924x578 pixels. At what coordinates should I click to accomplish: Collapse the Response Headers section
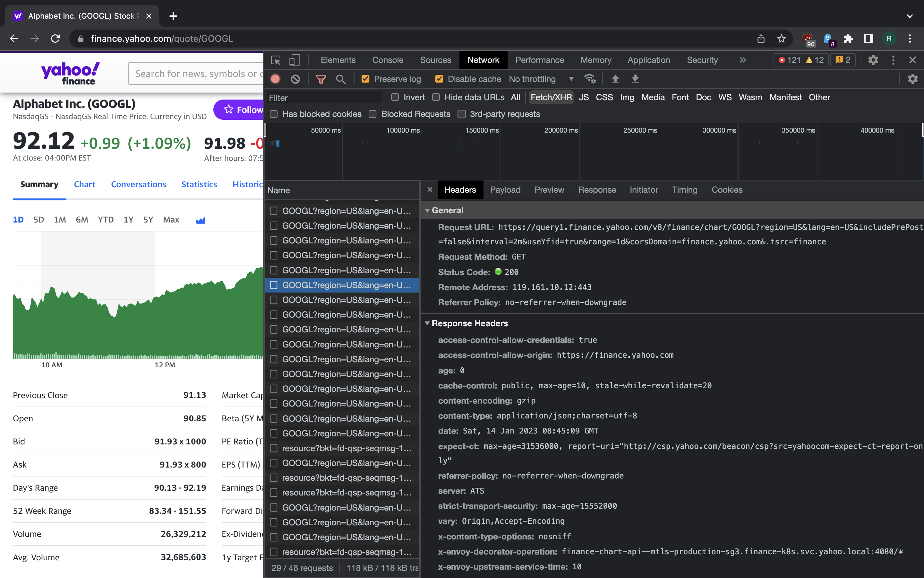pos(427,323)
